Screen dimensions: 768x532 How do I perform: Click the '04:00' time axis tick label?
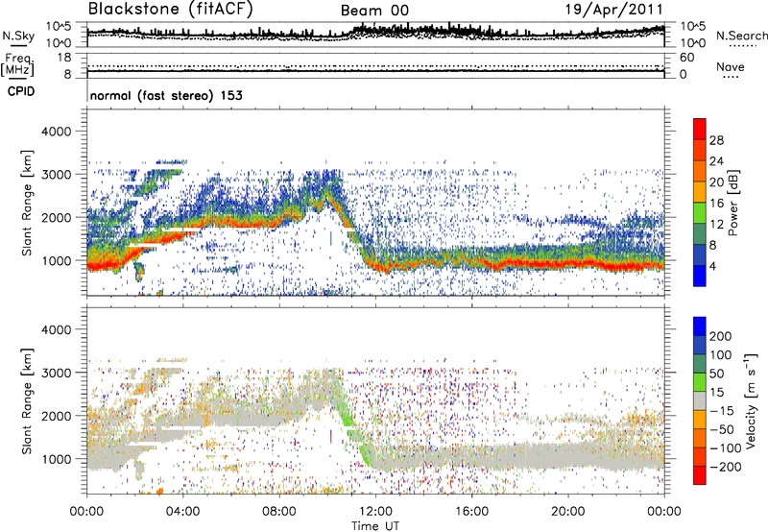tap(182, 512)
